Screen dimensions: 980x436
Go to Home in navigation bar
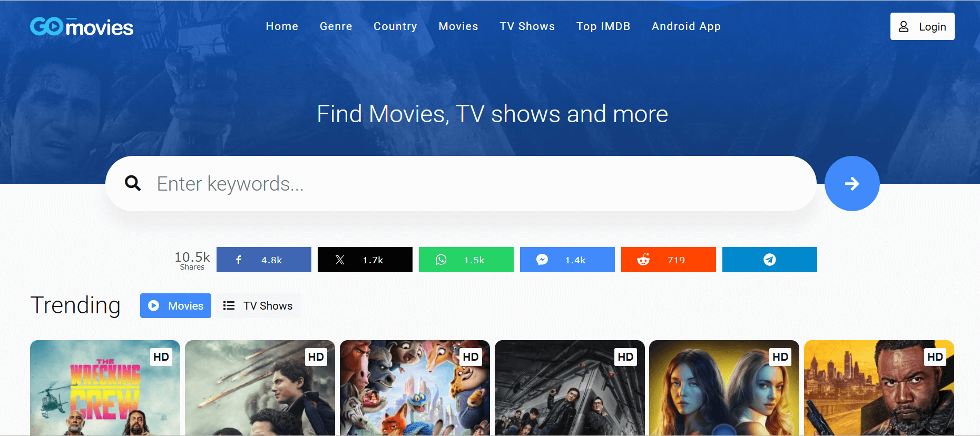(x=282, y=26)
